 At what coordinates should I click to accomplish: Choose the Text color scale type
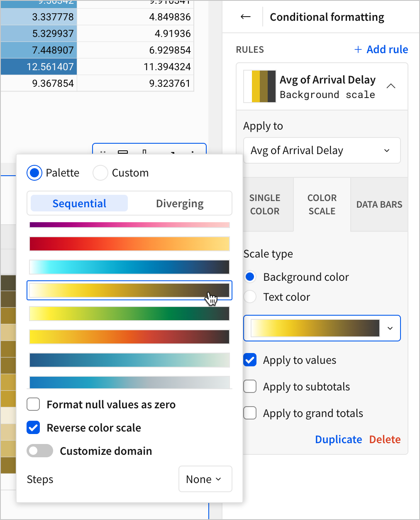[x=250, y=297]
